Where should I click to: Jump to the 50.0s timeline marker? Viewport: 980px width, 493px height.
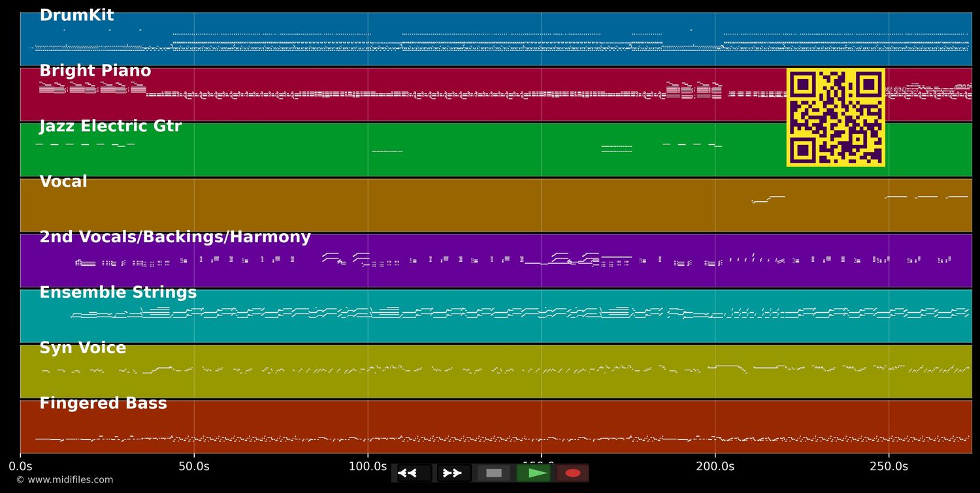(x=194, y=466)
